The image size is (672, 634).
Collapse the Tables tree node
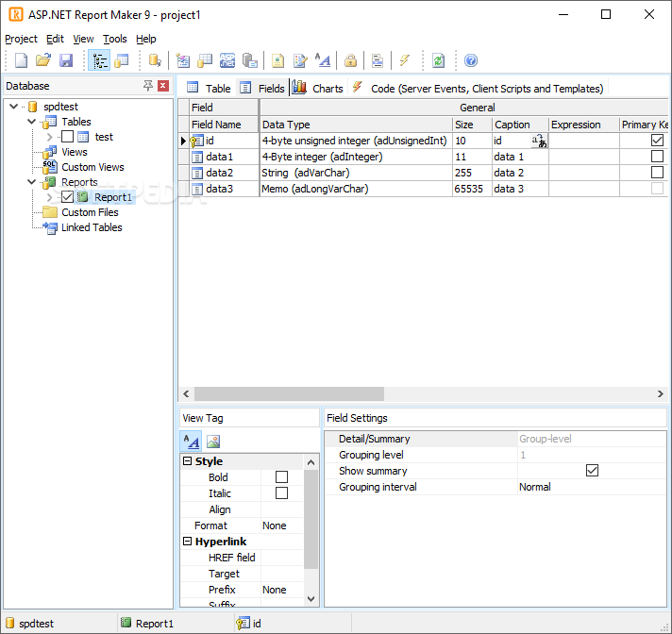(x=32, y=121)
